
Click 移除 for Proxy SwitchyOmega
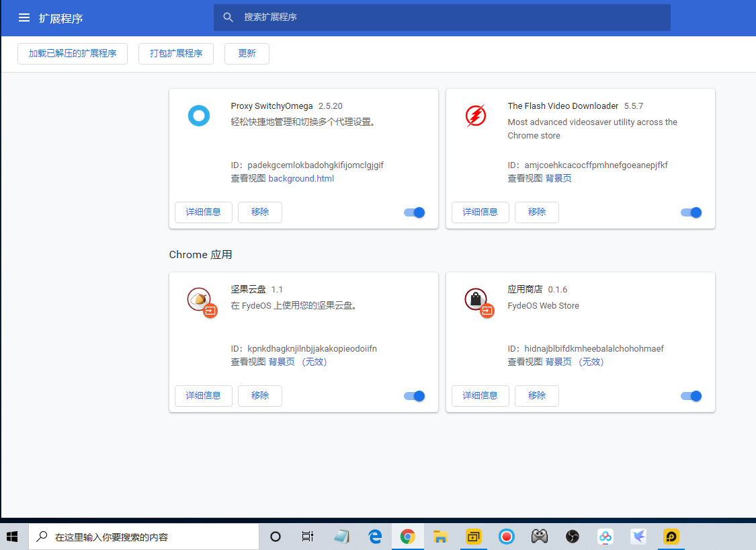pos(260,212)
